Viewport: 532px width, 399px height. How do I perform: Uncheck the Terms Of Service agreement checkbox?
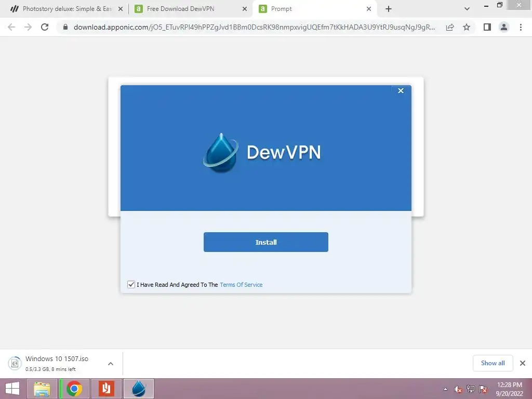pyautogui.click(x=131, y=284)
